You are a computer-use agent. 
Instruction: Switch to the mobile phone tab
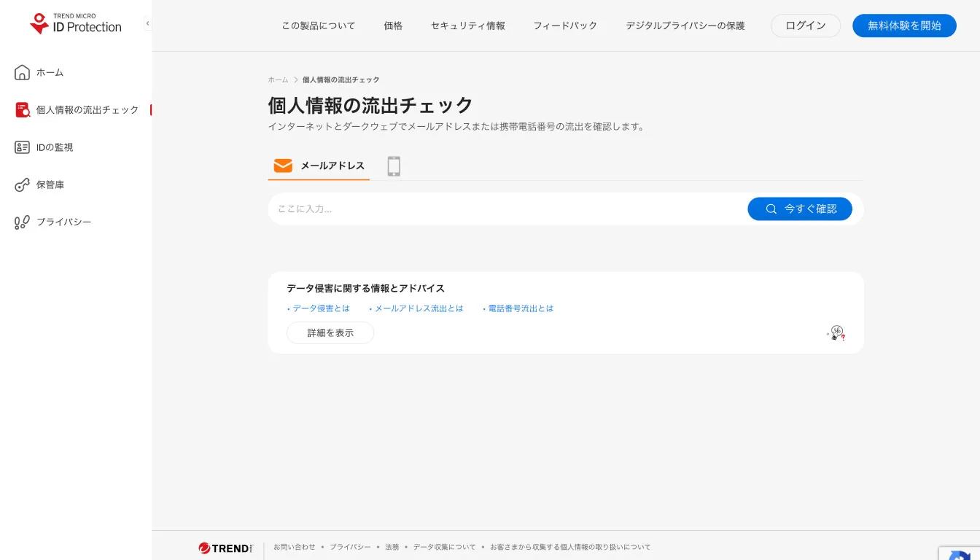tap(394, 166)
